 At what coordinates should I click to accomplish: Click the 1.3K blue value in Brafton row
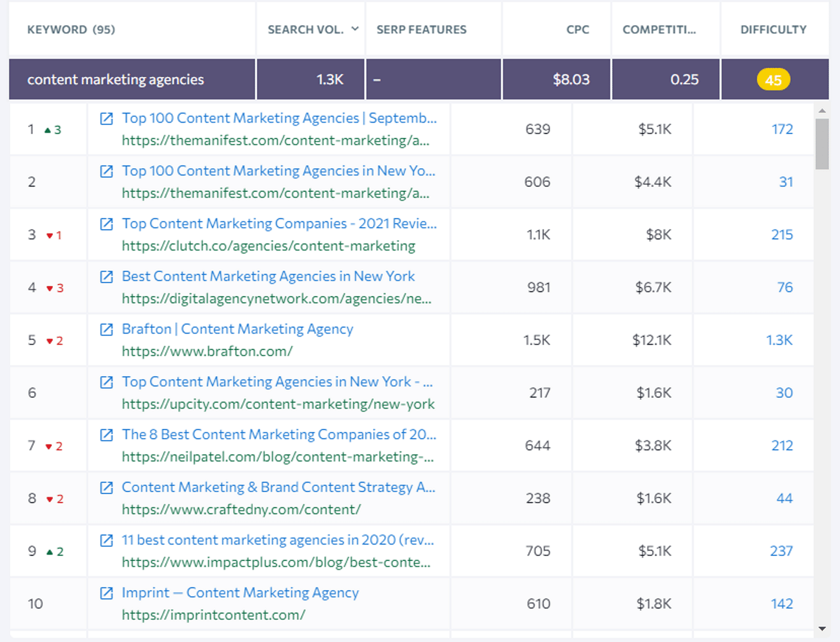click(x=779, y=340)
